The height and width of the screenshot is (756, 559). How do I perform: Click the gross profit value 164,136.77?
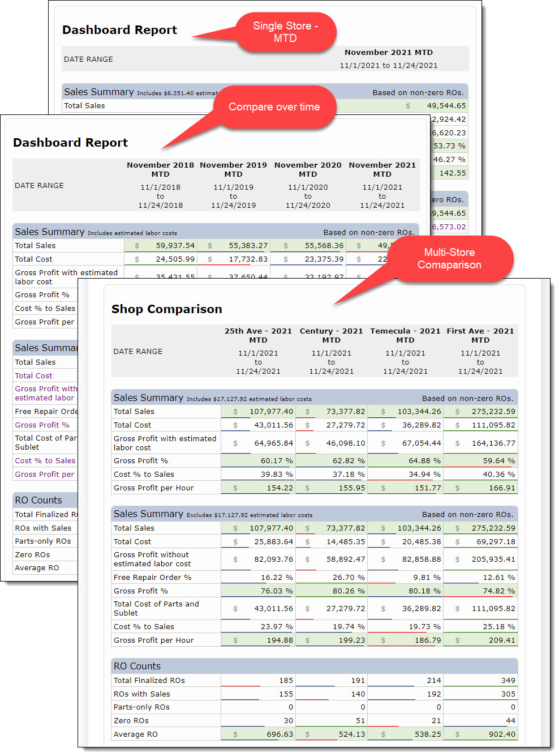click(493, 443)
